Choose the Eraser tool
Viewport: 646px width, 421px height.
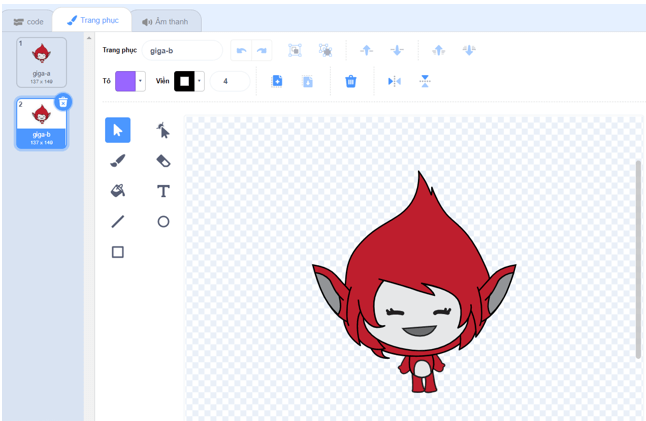(x=163, y=161)
